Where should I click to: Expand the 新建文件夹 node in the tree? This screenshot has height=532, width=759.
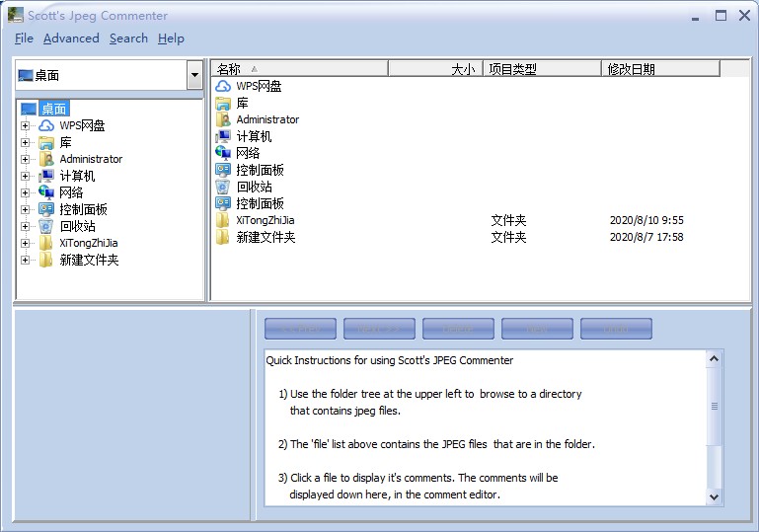point(26,260)
